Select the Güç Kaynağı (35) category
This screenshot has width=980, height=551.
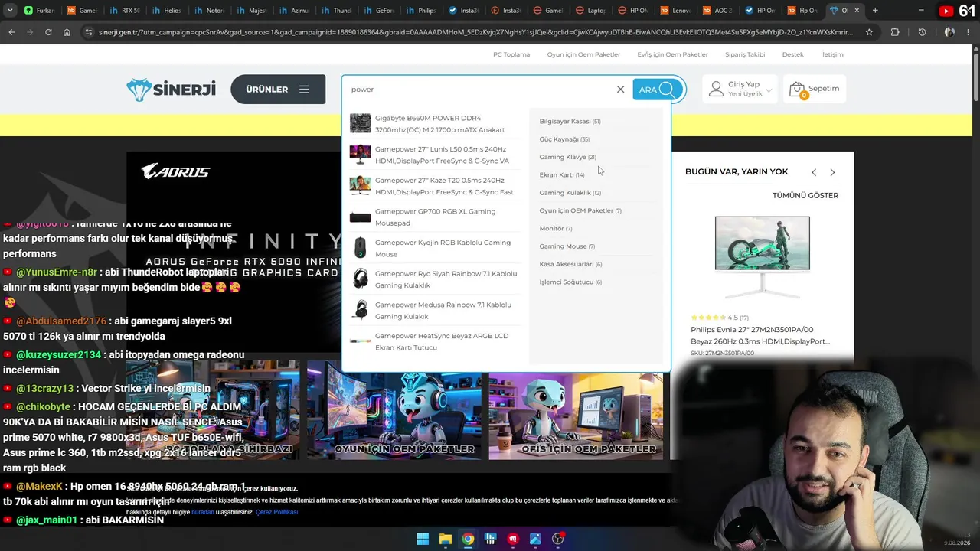coord(564,139)
